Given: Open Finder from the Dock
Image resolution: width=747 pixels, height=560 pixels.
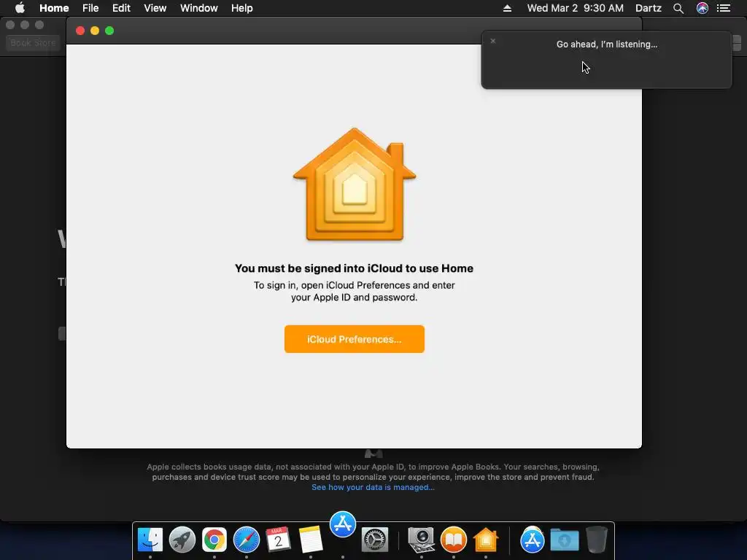Looking at the screenshot, I should (x=150, y=540).
